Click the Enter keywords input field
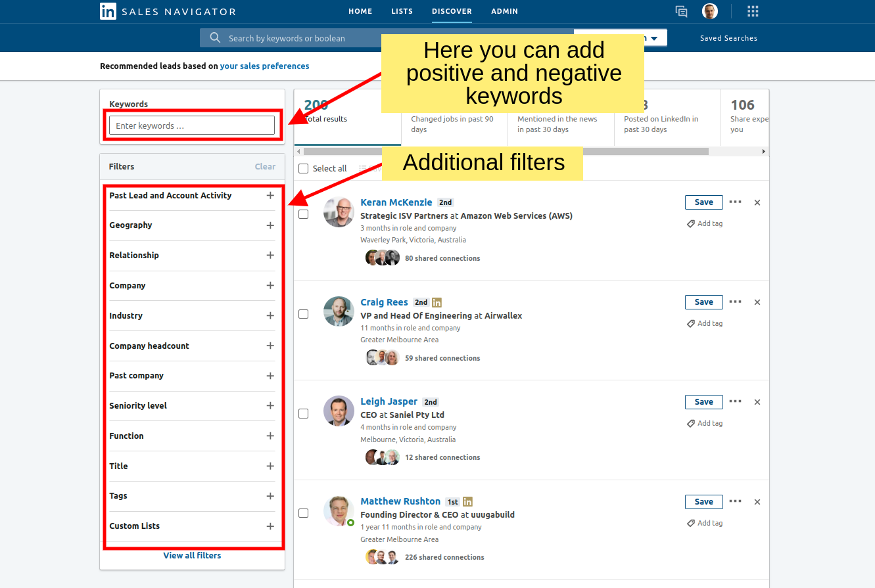The image size is (875, 588). [x=192, y=125]
